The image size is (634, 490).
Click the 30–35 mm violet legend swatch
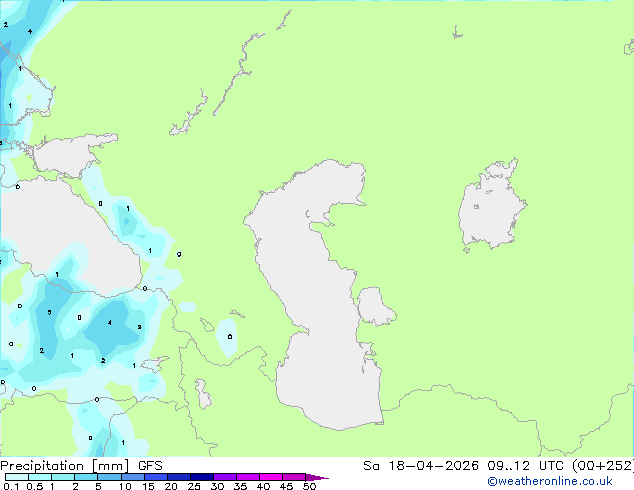pyautogui.click(x=224, y=477)
